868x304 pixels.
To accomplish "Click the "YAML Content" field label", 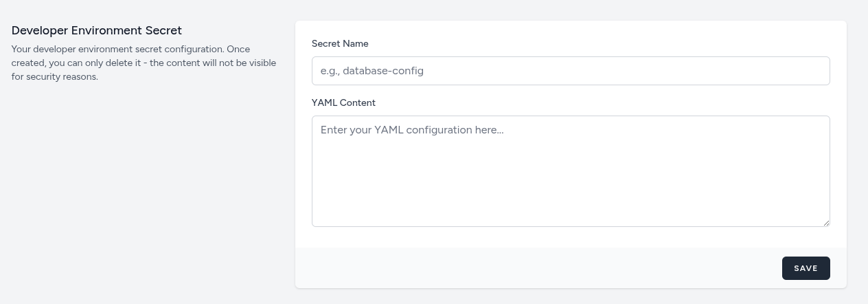I will pos(343,102).
